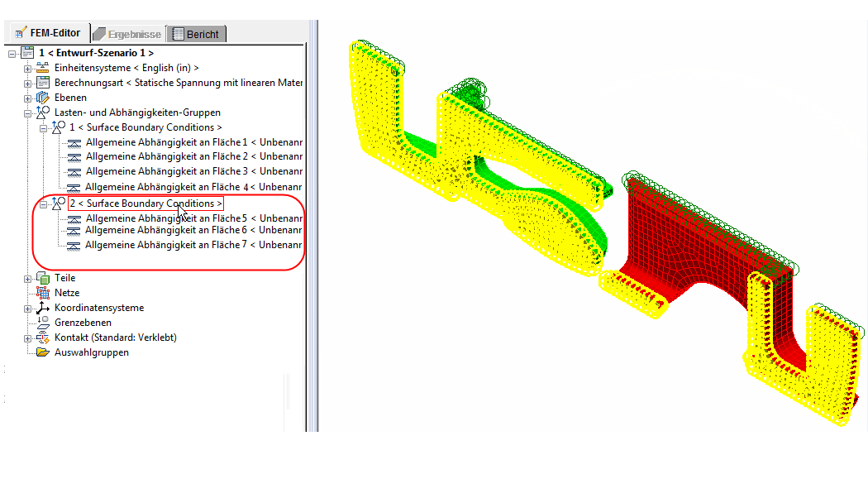Click constraint icon for Fläche 6
Viewport: 868px width, 498px height.
point(74,231)
